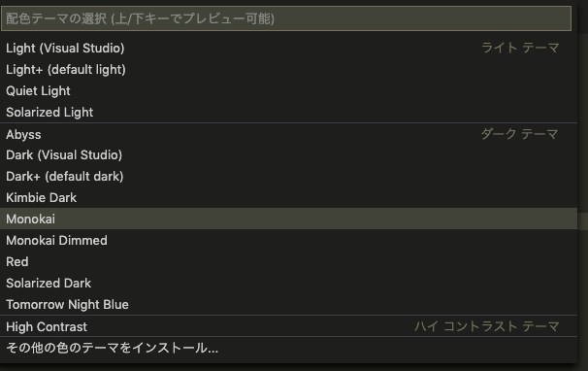The height and width of the screenshot is (371, 588).
Task: Click the ダーク テーマ group label
Action: click(x=519, y=134)
